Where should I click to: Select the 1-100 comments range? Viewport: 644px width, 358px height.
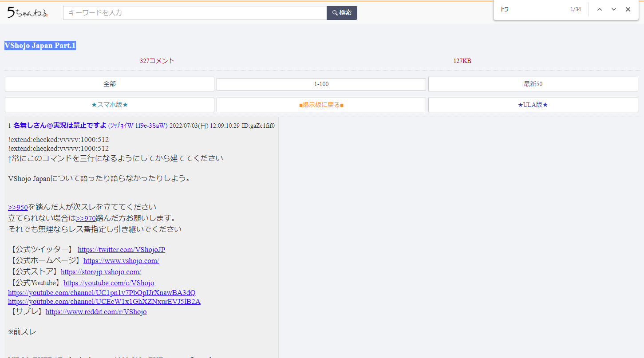[321, 84]
